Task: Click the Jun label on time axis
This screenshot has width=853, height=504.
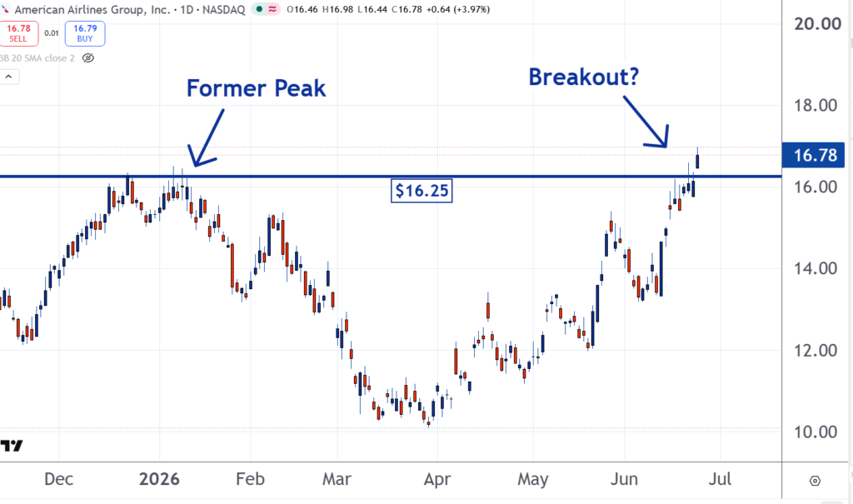Action: tap(624, 479)
